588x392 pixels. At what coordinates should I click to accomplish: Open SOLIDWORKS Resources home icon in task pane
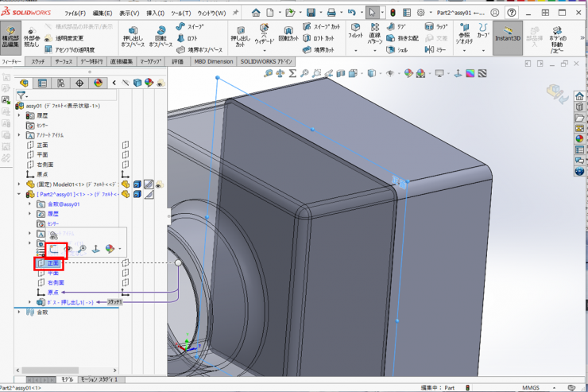[579, 96]
